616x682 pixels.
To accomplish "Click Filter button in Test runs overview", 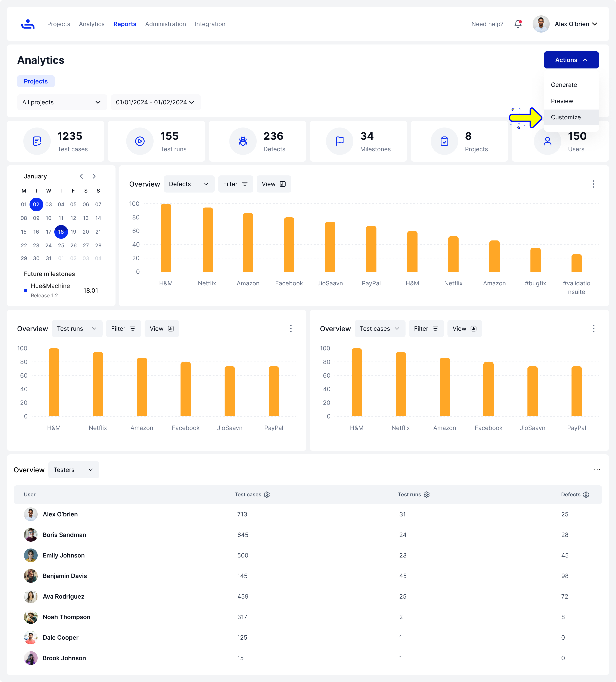I will pos(123,329).
